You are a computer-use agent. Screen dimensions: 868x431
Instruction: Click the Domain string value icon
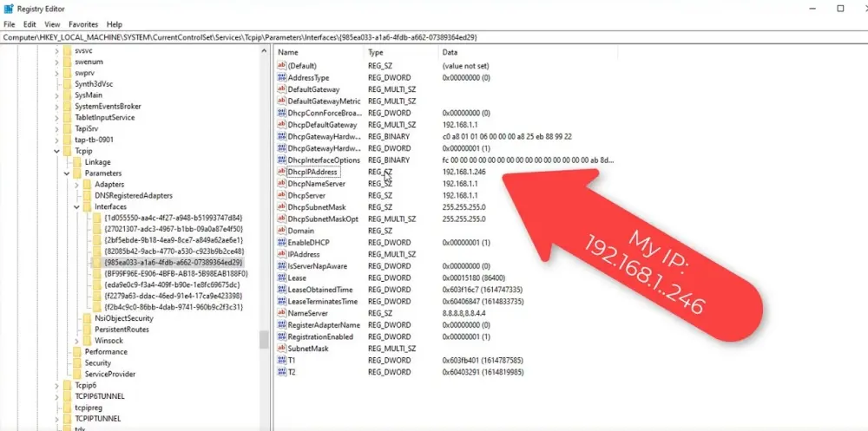[281, 231]
